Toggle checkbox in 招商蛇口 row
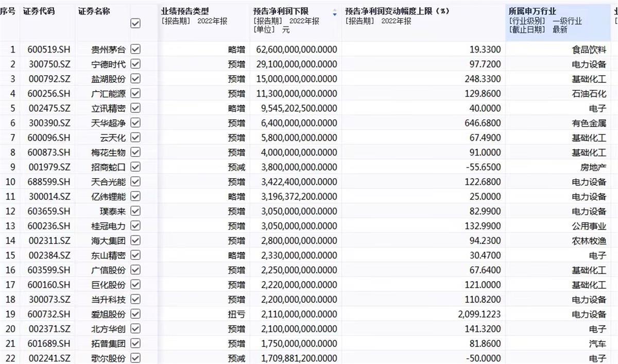 tap(136, 167)
